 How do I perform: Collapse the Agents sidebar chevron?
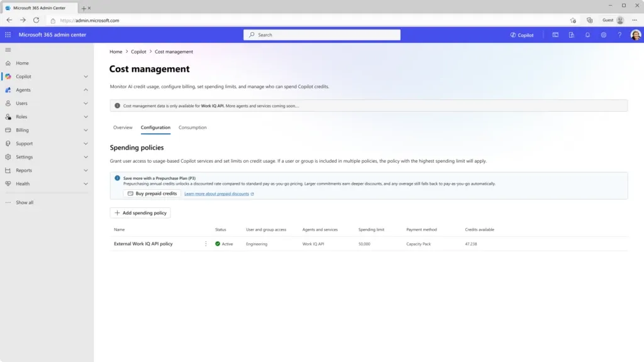click(x=86, y=90)
